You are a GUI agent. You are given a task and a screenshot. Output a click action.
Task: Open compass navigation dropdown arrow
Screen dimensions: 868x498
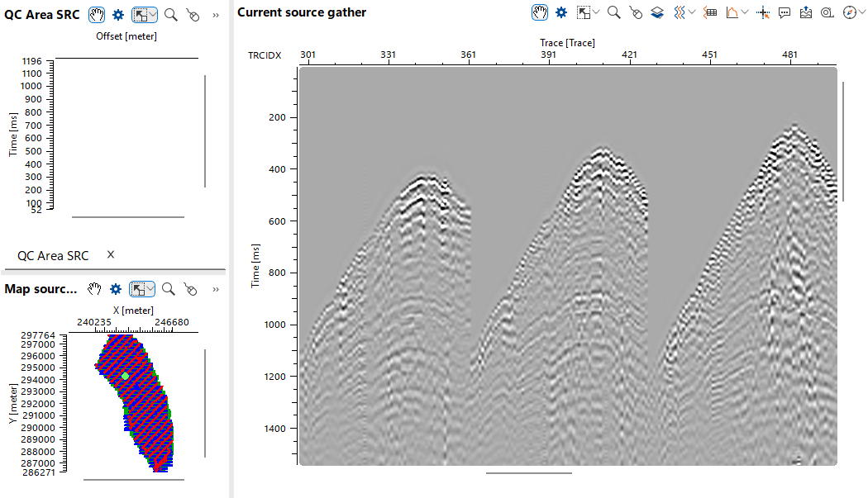tap(861, 12)
